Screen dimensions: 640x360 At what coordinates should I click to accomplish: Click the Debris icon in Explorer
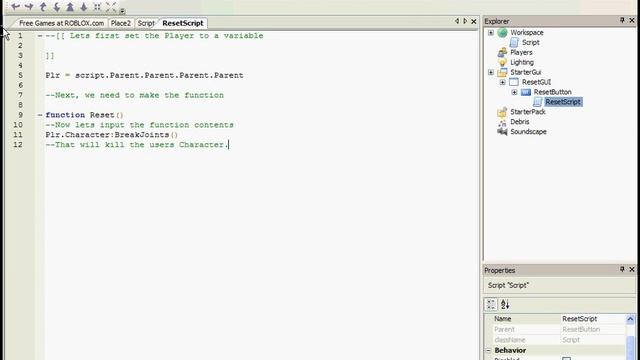click(x=502, y=122)
